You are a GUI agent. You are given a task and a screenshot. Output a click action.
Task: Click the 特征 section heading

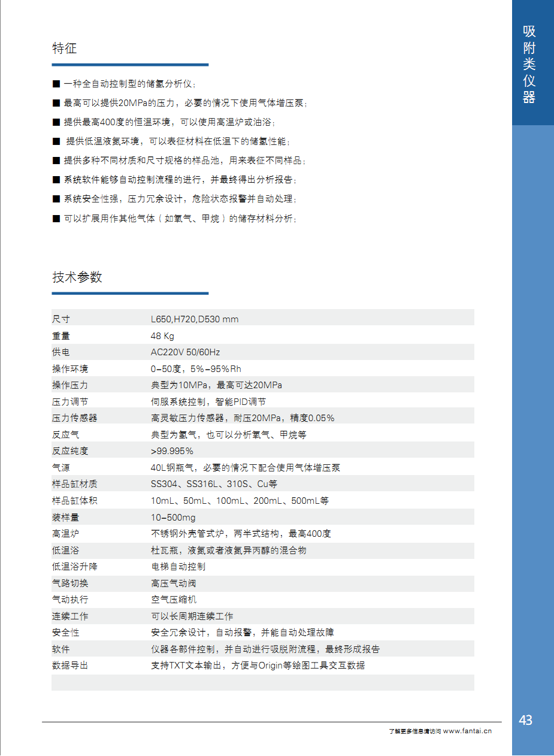[65, 49]
